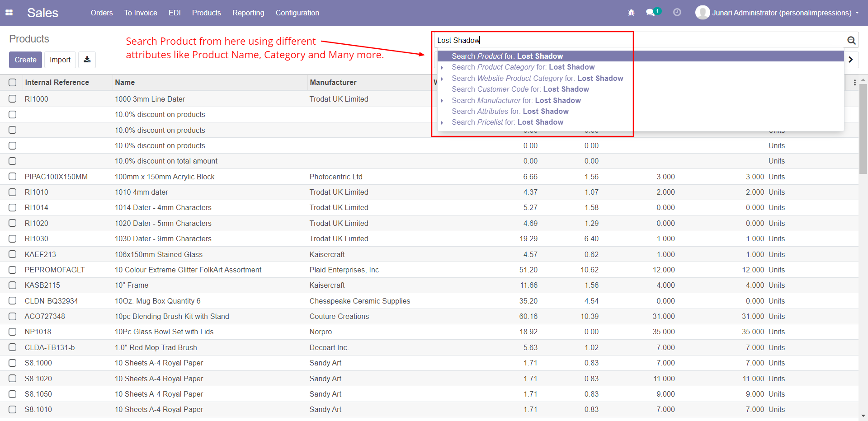Open the clock activities icon

677,13
